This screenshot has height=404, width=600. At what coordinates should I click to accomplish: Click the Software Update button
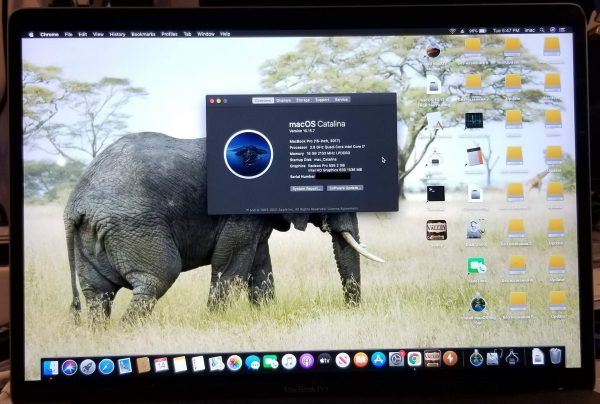[345, 188]
